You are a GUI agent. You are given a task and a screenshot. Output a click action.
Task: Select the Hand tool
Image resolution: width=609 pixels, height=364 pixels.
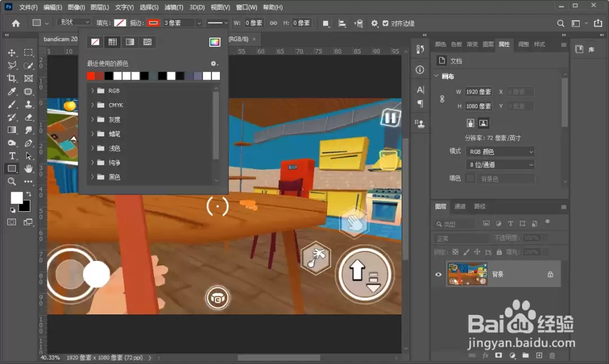click(28, 169)
